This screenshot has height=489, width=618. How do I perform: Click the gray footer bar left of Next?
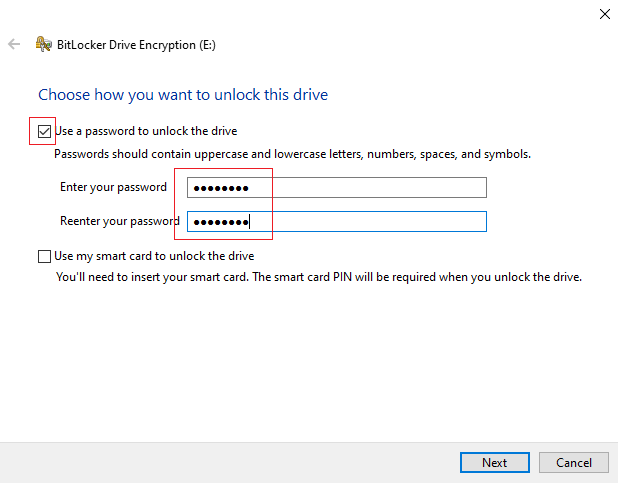click(x=229, y=463)
